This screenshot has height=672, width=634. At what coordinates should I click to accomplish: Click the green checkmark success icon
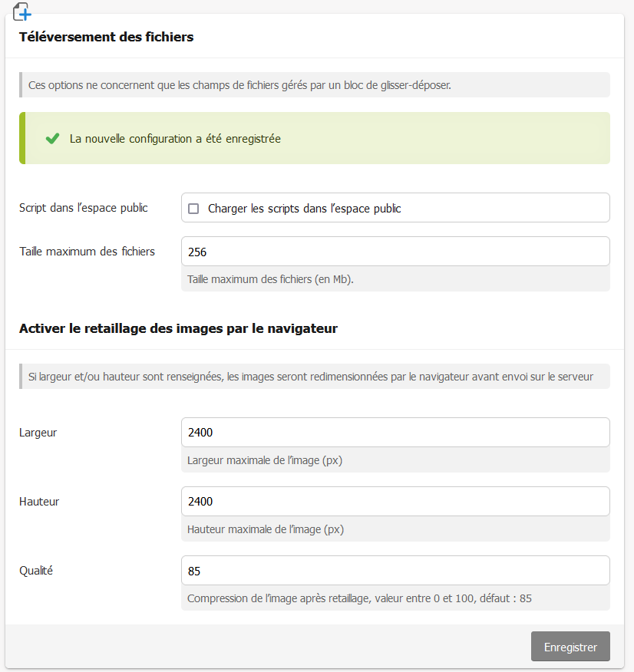tap(52, 139)
